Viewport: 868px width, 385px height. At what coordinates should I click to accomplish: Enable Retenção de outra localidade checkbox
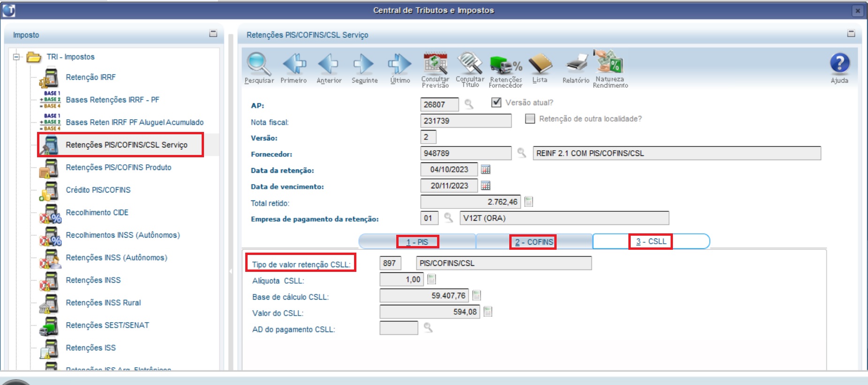click(530, 119)
